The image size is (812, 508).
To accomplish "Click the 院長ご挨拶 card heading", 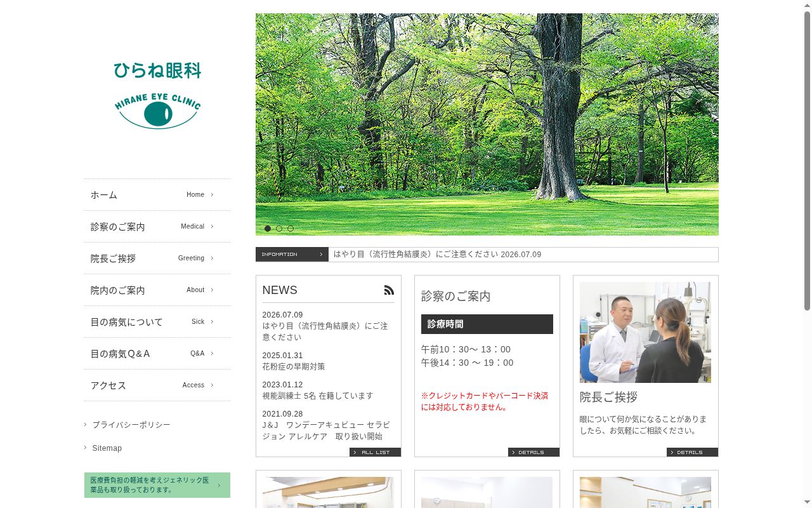I will pos(608,397).
